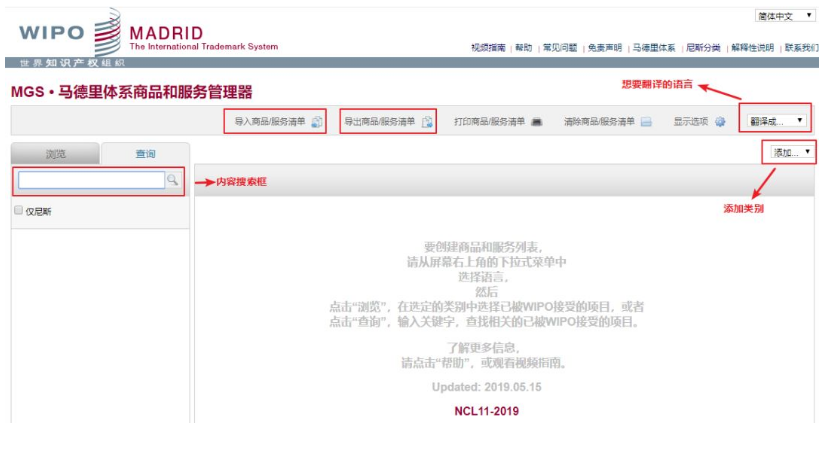Viewport: 825px width, 455px height.
Task: Toggle the 仅尼斯 checkbox
Action: 18,210
